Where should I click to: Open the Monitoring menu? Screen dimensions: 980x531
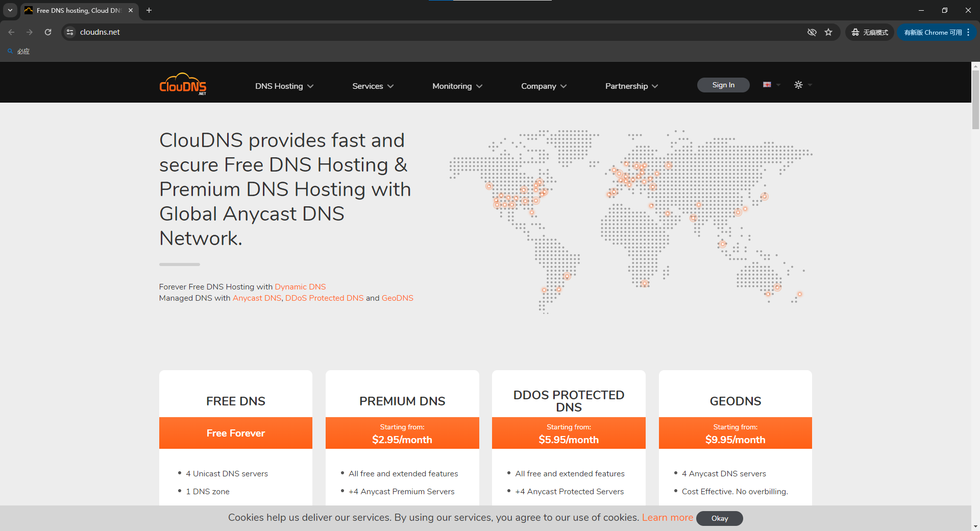(457, 86)
